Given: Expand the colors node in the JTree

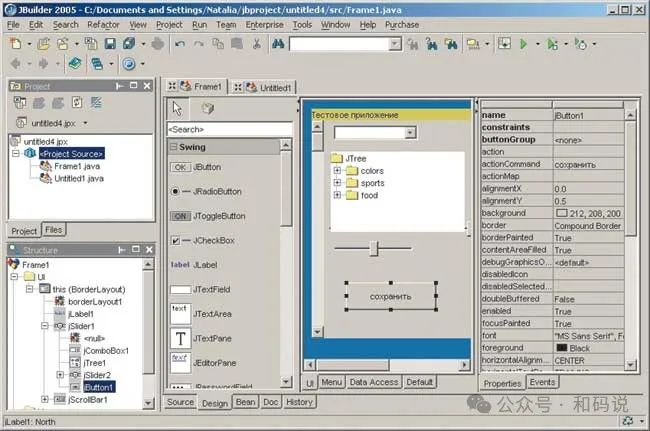Looking at the screenshot, I should [337, 170].
